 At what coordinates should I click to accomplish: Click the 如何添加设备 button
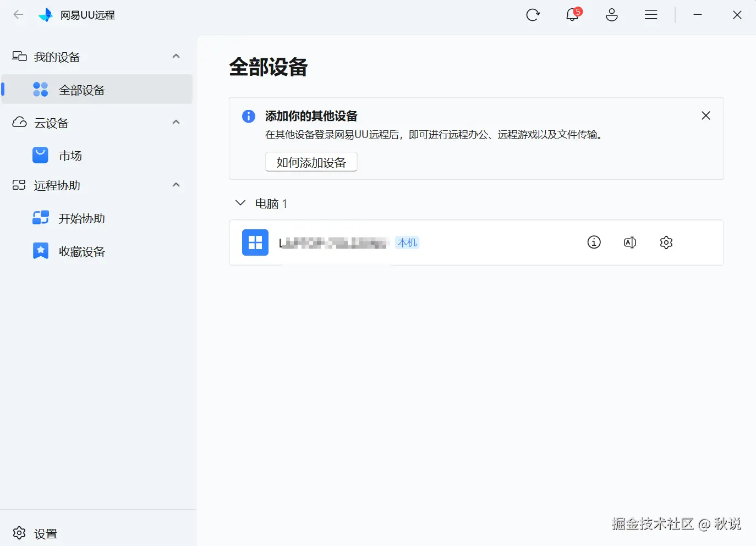[311, 162]
